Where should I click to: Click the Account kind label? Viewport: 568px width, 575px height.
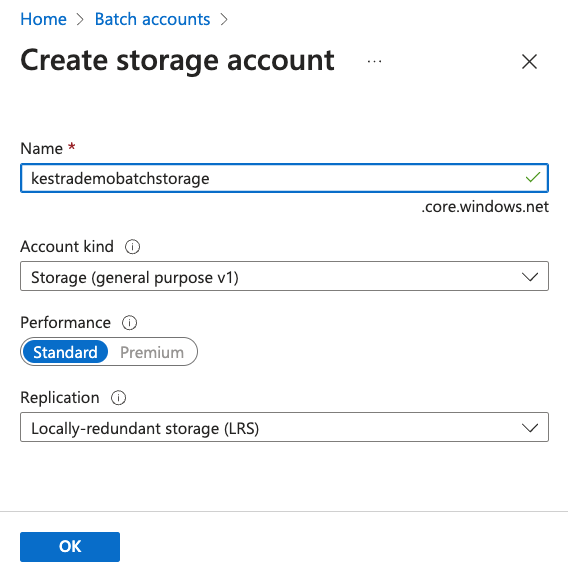(67, 247)
